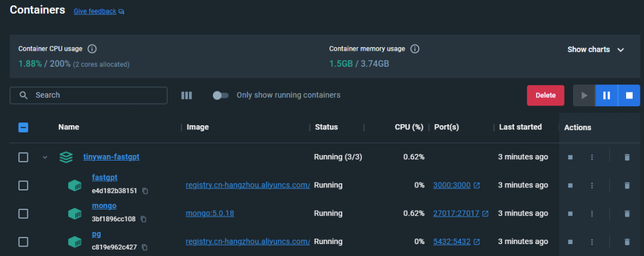Click info icon beside Container CPU usage
The image size is (644, 256).
coord(92,49)
